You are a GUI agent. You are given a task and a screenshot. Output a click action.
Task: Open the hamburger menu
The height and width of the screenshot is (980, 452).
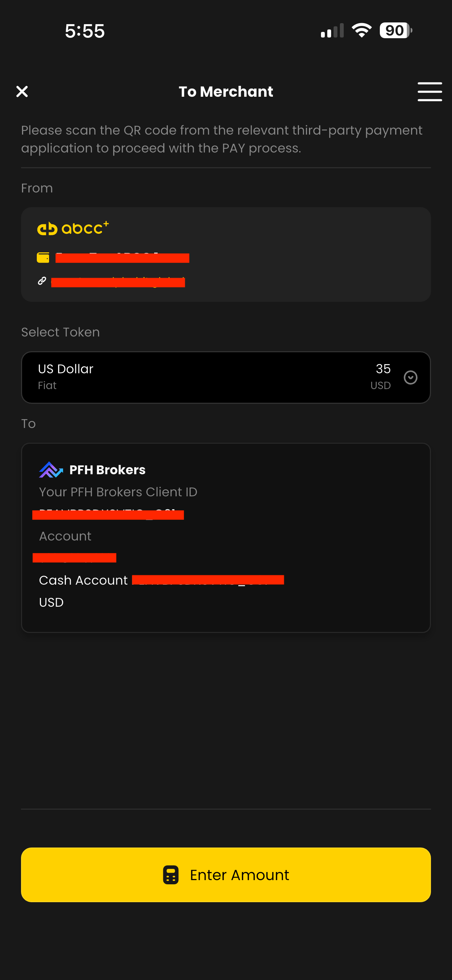point(430,91)
